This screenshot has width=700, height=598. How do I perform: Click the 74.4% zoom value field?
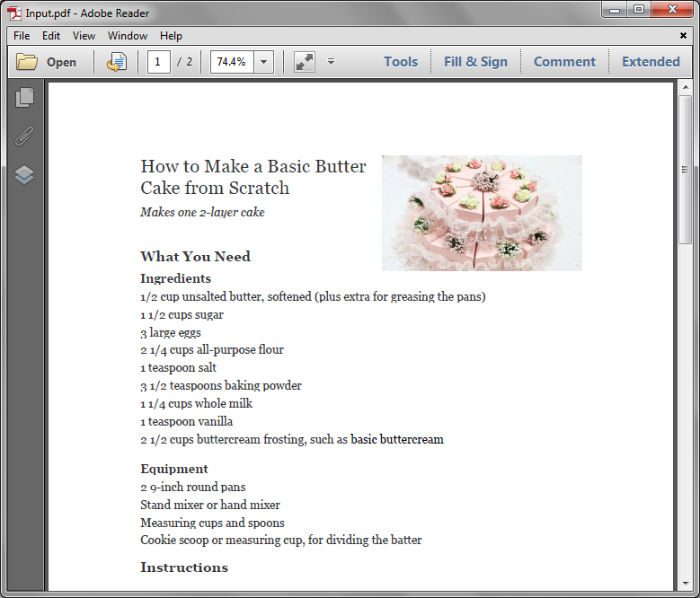coord(232,62)
